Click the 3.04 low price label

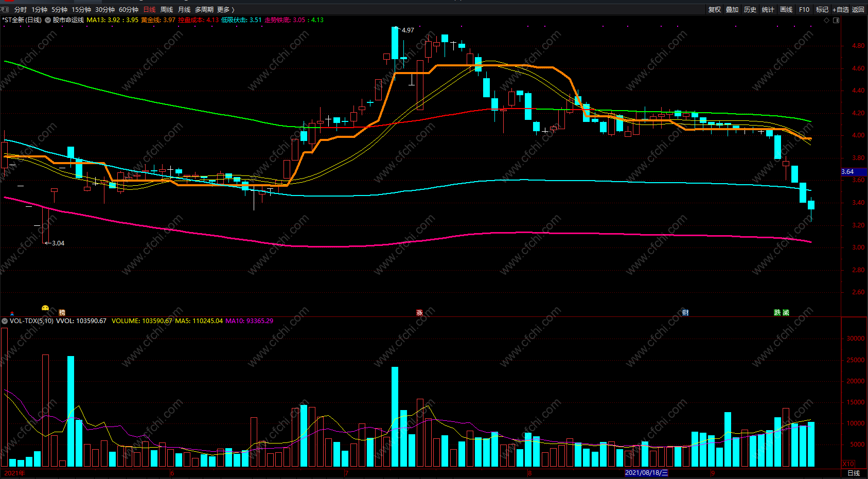pyautogui.click(x=58, y=243)
